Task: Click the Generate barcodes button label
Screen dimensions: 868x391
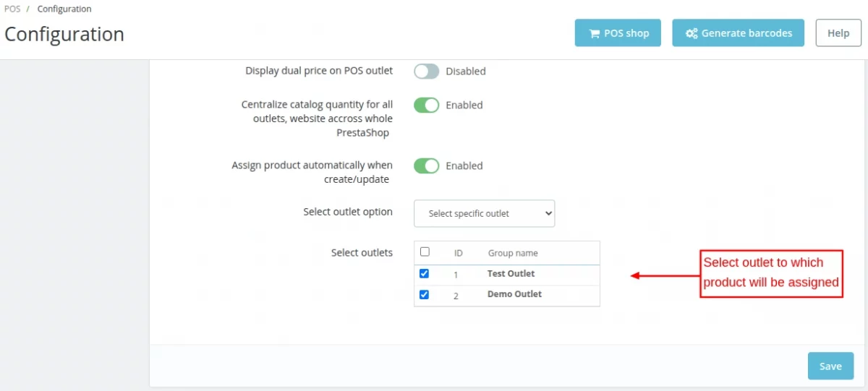Action: [746, 33]
